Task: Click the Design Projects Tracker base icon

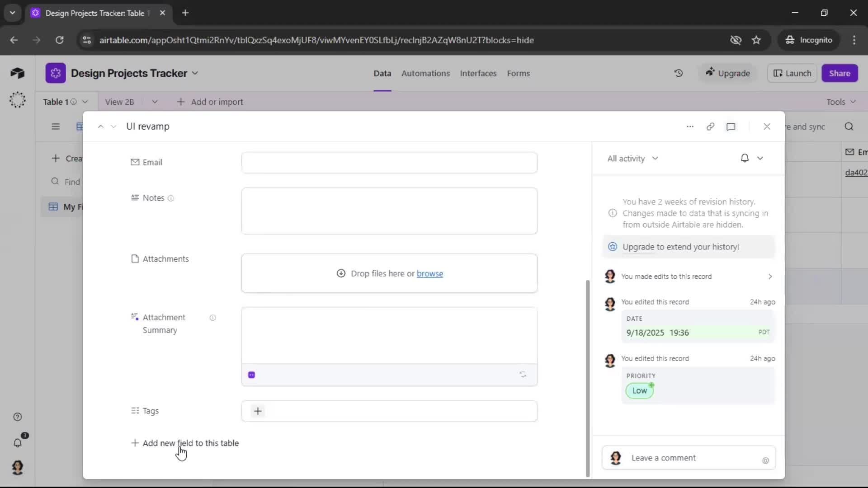Action: [x=55, y=73]
